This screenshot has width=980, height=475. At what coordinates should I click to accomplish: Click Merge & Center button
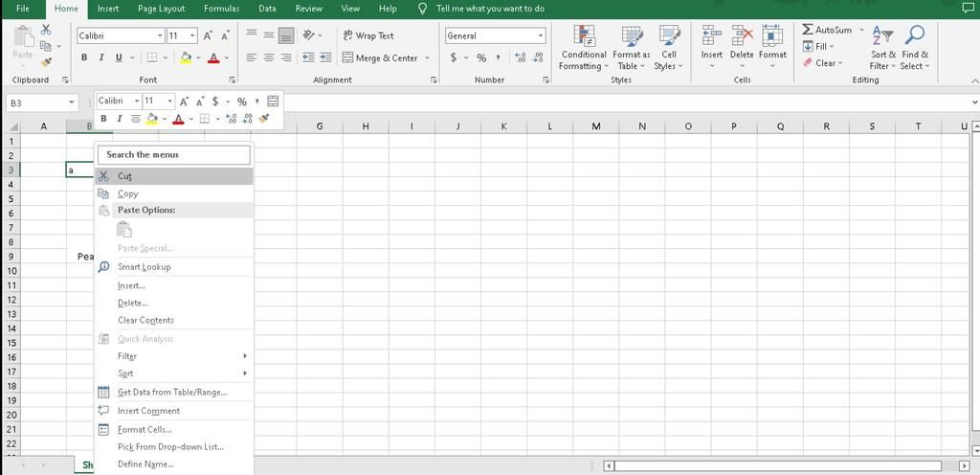tap(381, 57)
